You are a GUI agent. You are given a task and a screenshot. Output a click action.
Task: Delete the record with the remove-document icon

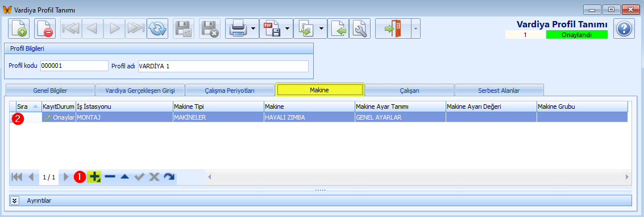45,29
